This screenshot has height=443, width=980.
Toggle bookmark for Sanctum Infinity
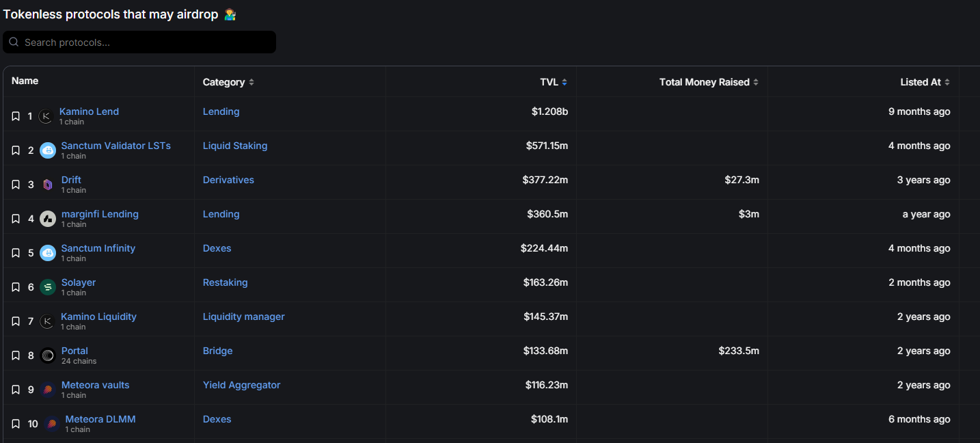pyautogui.click(x=16, y=253)
